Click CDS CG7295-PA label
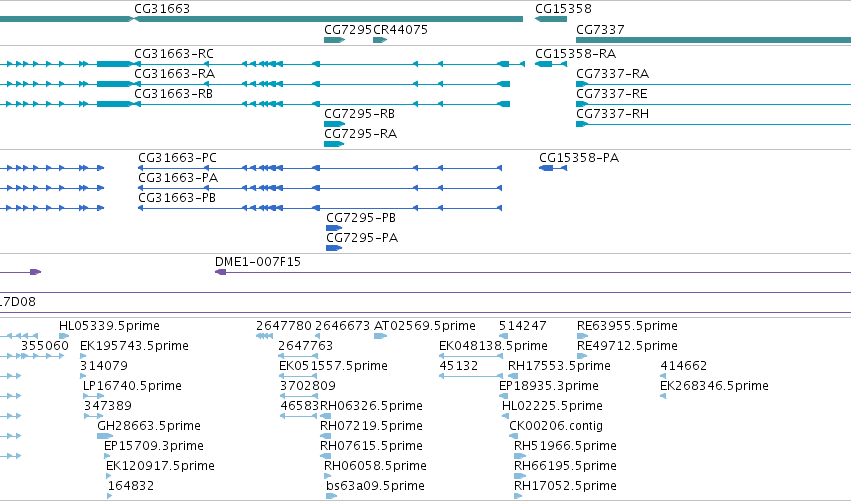This screenshot has width=851, height=501. pyautogui.click(x=362, y=238)
